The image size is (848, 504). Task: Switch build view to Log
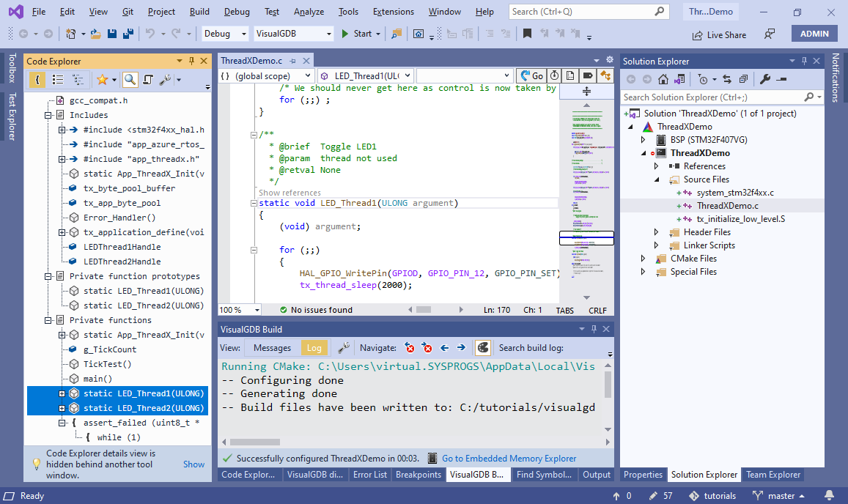point(314,348)
